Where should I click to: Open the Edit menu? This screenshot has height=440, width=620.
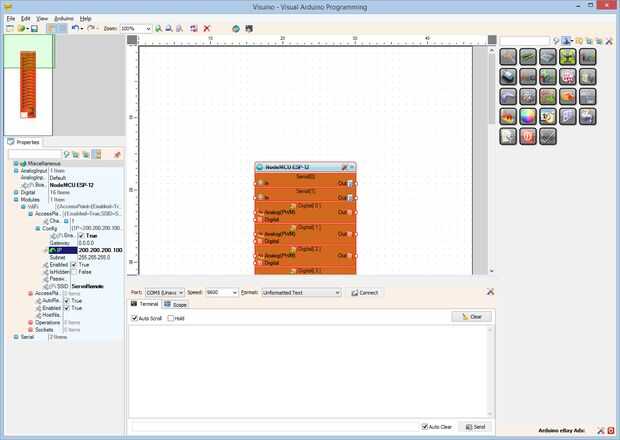tap(26, 19)
